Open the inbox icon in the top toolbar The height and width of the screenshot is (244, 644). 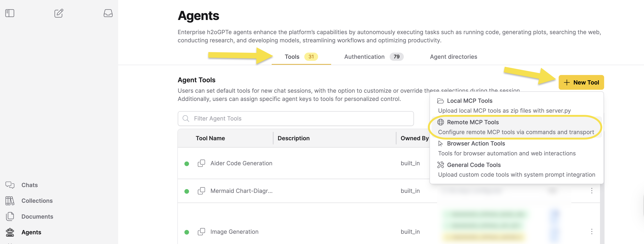coord(108,13)
